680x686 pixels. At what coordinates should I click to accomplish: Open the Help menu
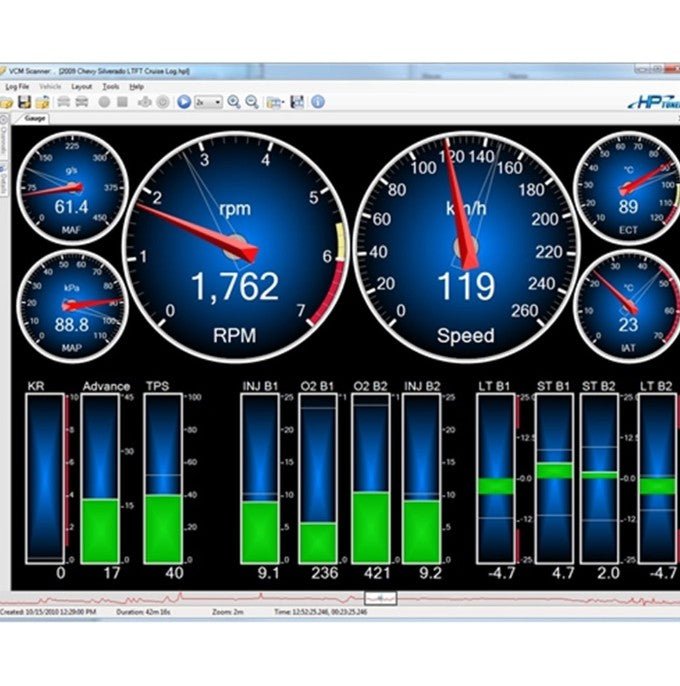coord(136,87)
